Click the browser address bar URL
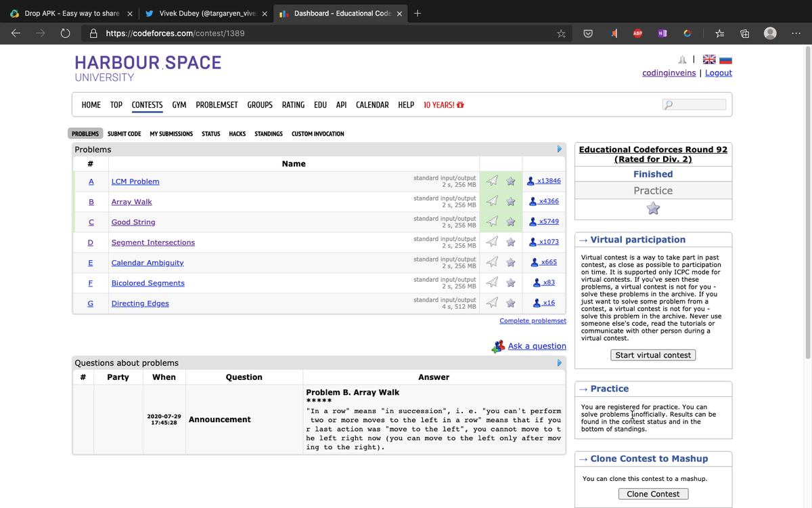Screen dimensions: 812x508 click(x=175, y=33)
